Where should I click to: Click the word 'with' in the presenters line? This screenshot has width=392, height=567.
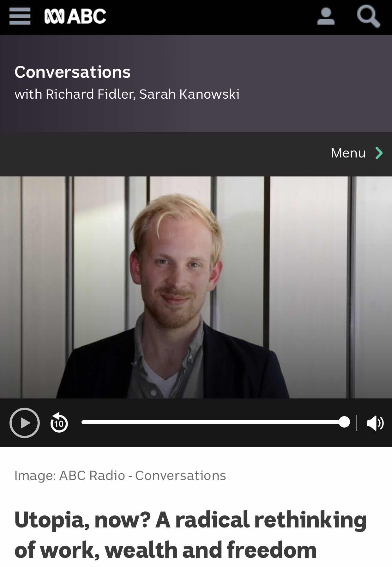click(28, 94)
